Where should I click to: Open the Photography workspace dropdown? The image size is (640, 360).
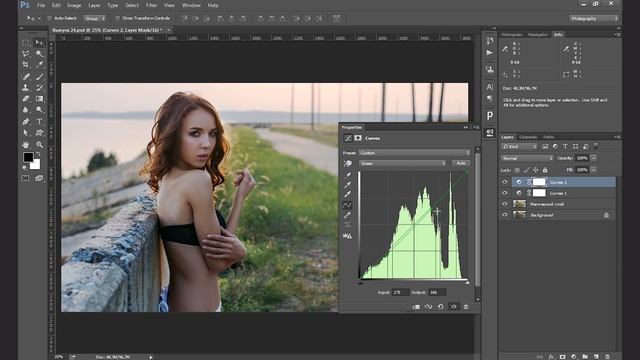tap(594, 18)
